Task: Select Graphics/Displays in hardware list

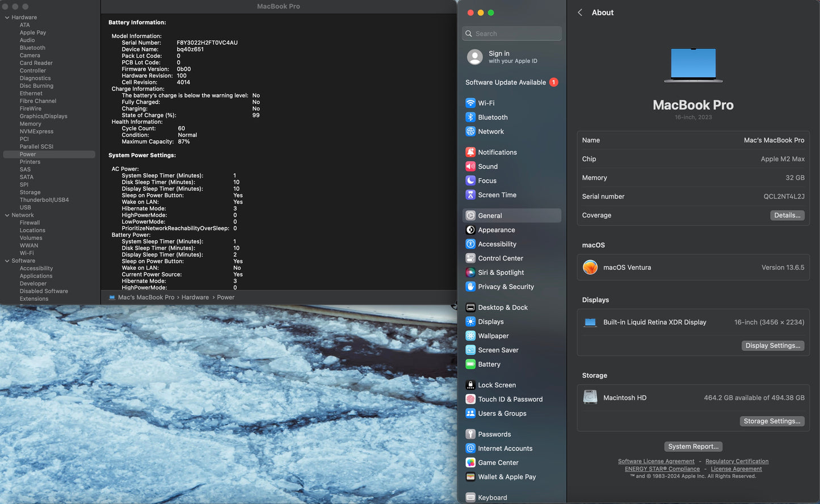Action: pyautogui.click(x=43, y=116)
